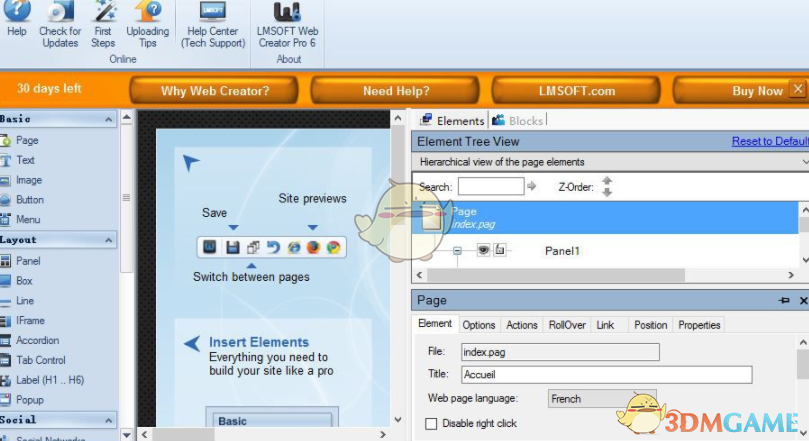The image size is (809, 441).
Task: Select the Menu element tool
Action: 21,220
